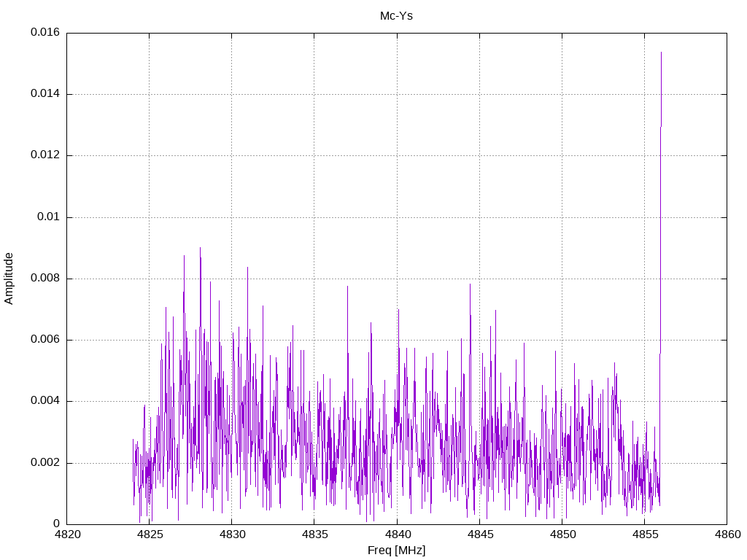Click the 0.006 y-axis tick label

45,340
